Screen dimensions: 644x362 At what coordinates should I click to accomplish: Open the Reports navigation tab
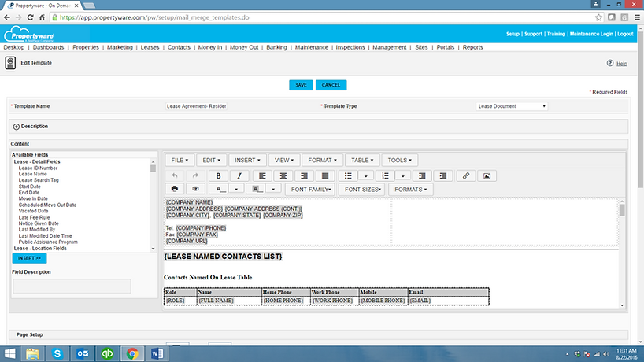(472, 47)
